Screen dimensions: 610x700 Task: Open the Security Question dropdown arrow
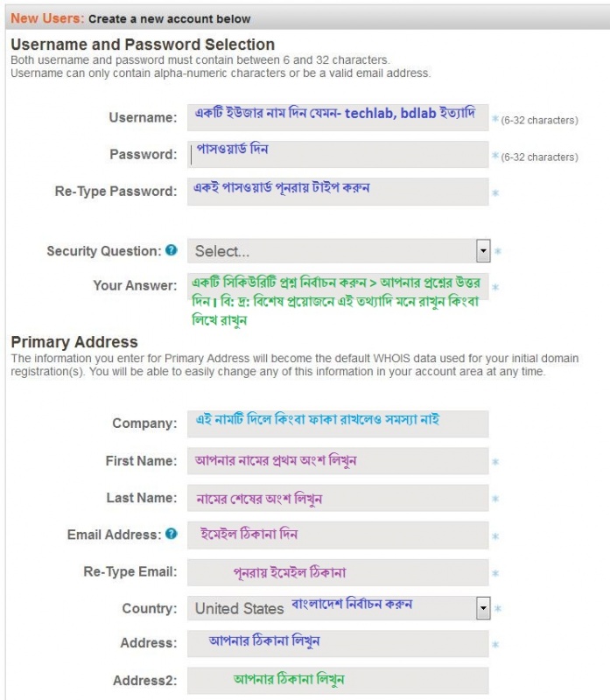(483, 251)
